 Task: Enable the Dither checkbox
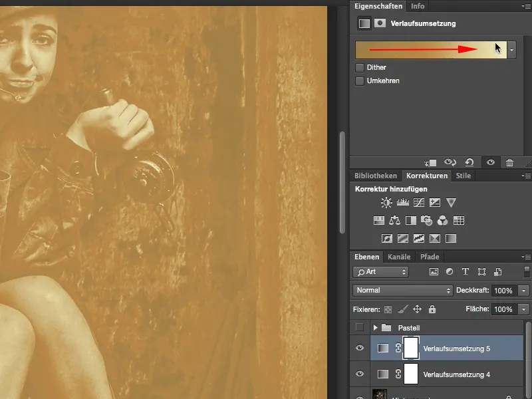point(360,67)
